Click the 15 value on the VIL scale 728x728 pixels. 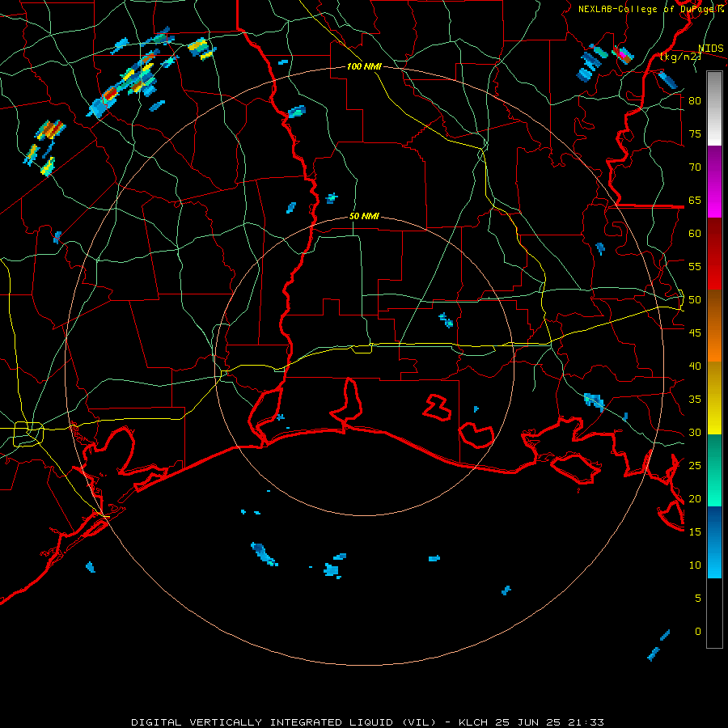coord(695,532)
